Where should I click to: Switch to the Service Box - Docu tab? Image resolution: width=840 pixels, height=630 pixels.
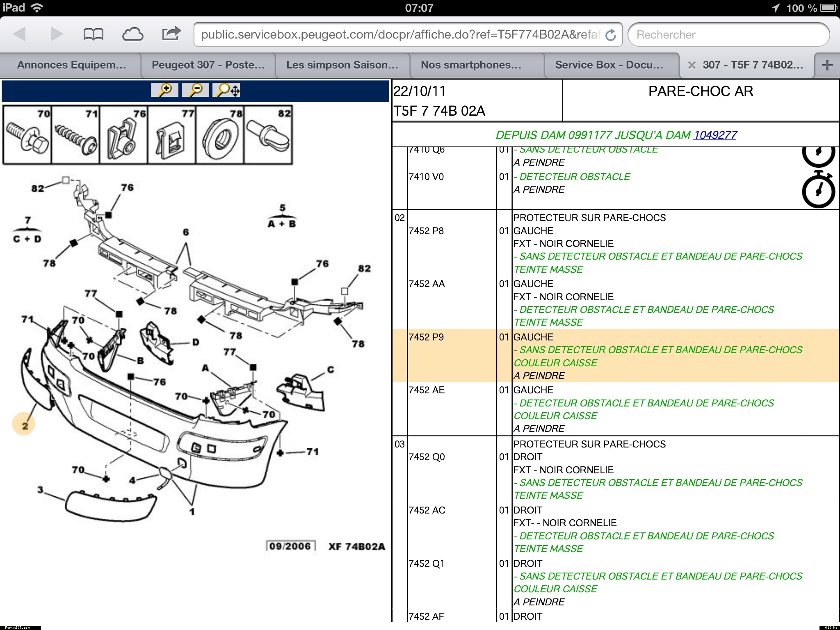pyautogui.click(x=609, y=65)
